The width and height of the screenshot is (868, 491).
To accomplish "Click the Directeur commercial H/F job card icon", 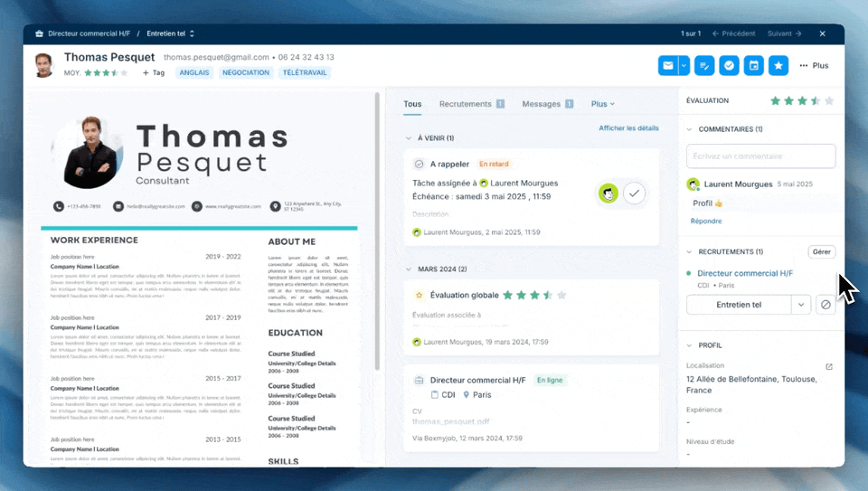I will click(x=419, y=381).
